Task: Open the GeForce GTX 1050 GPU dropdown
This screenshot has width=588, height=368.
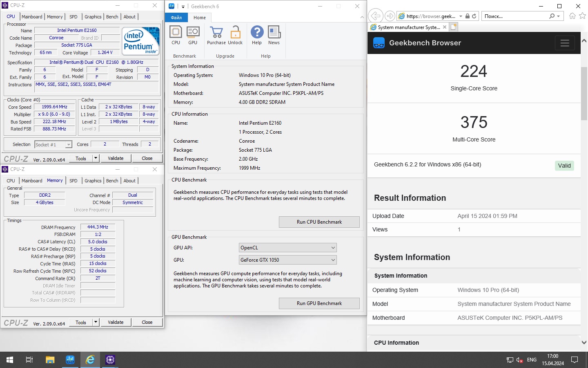Action: click(x=288, y=260)
